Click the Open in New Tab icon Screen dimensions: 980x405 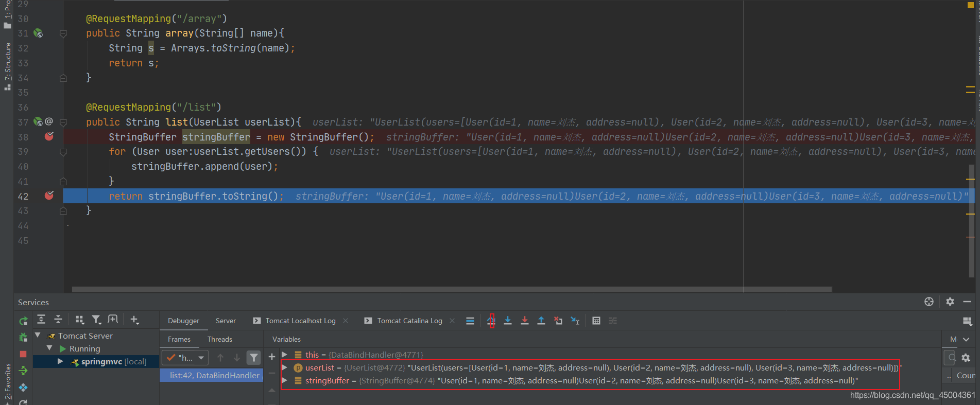point(113,320)
